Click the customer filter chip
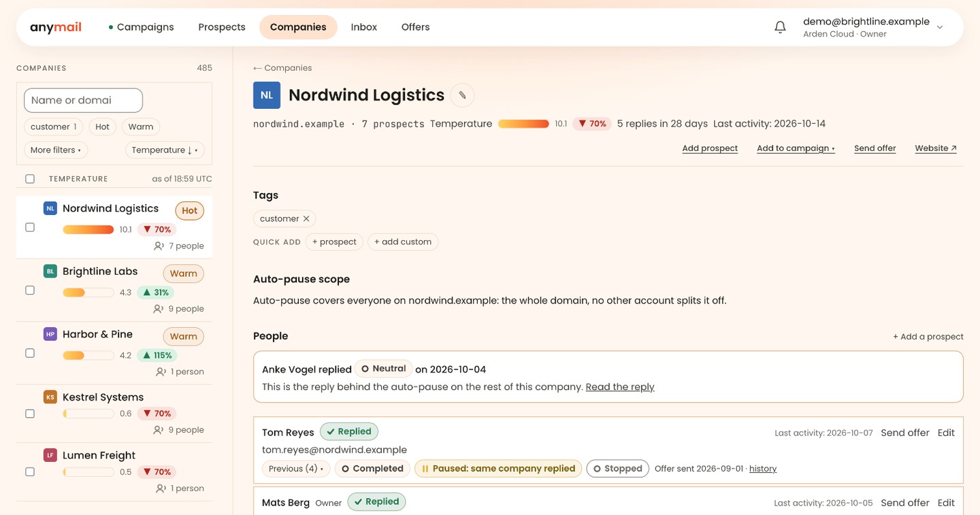 click(x=54, y=127)
